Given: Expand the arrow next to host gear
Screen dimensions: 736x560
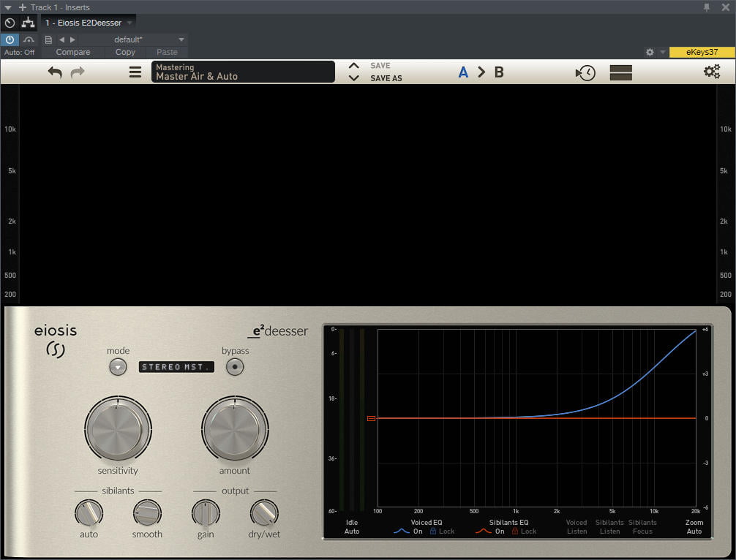Looking at the screenshot, I should 663,52.
